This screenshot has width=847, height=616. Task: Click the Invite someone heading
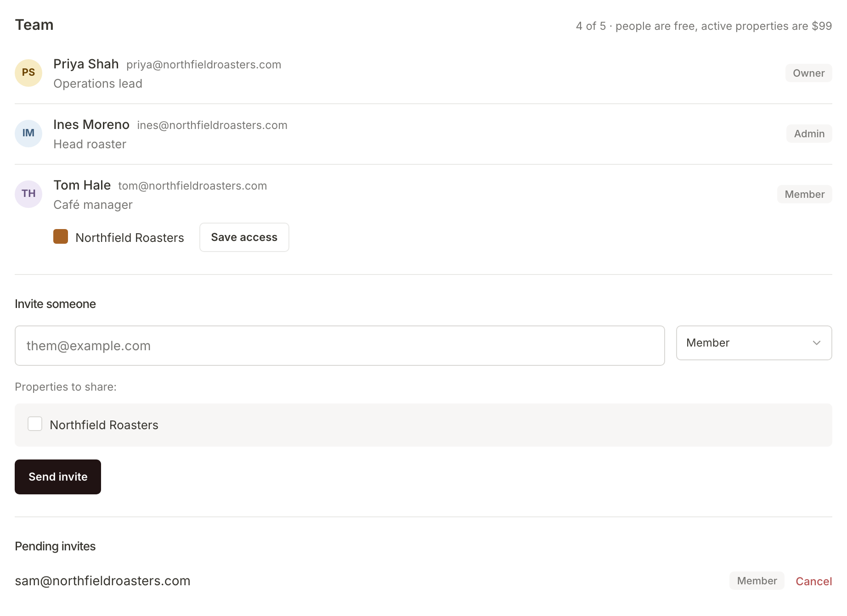[55, 304]
